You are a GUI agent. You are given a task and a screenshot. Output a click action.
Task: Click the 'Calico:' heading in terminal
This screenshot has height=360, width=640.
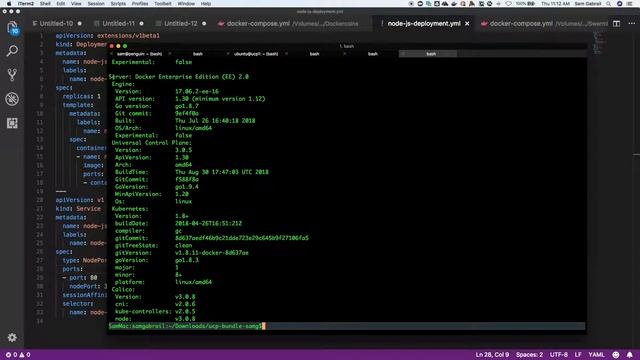(123, 289)
